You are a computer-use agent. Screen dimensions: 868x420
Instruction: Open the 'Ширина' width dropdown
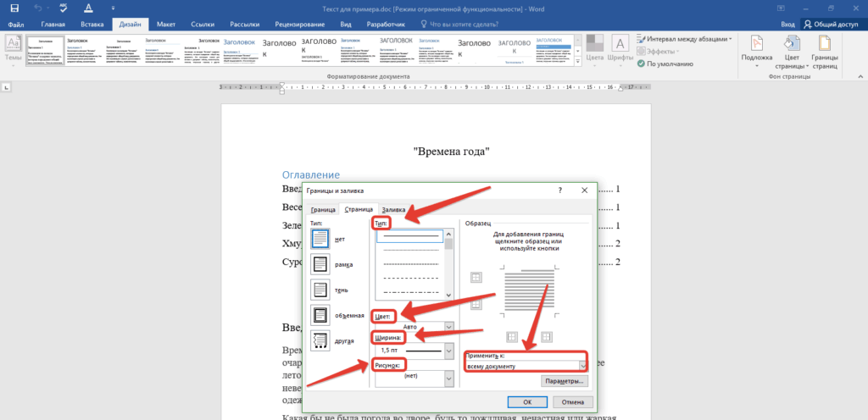click(x=448, y=350)
